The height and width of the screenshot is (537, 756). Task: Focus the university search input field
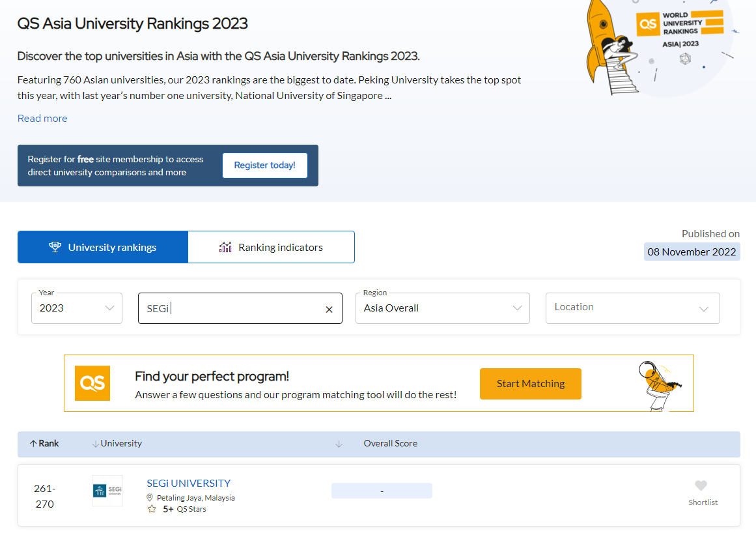coord(240,308)
